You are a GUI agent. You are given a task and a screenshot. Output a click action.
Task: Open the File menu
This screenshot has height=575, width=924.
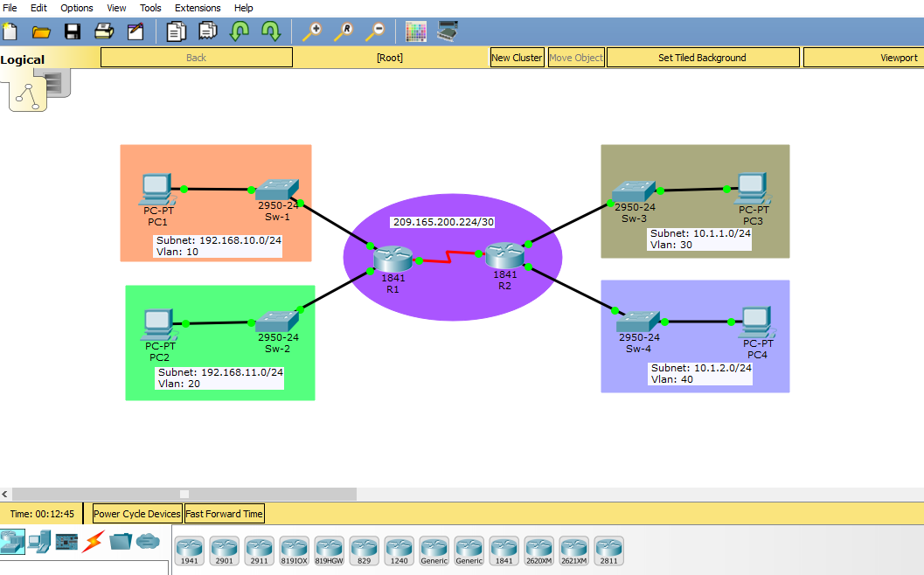click(x=10, y=8)
